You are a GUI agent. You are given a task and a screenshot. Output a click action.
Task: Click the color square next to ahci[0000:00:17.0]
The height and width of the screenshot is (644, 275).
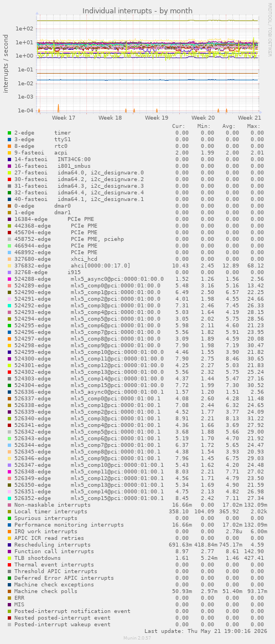(9, 266)
